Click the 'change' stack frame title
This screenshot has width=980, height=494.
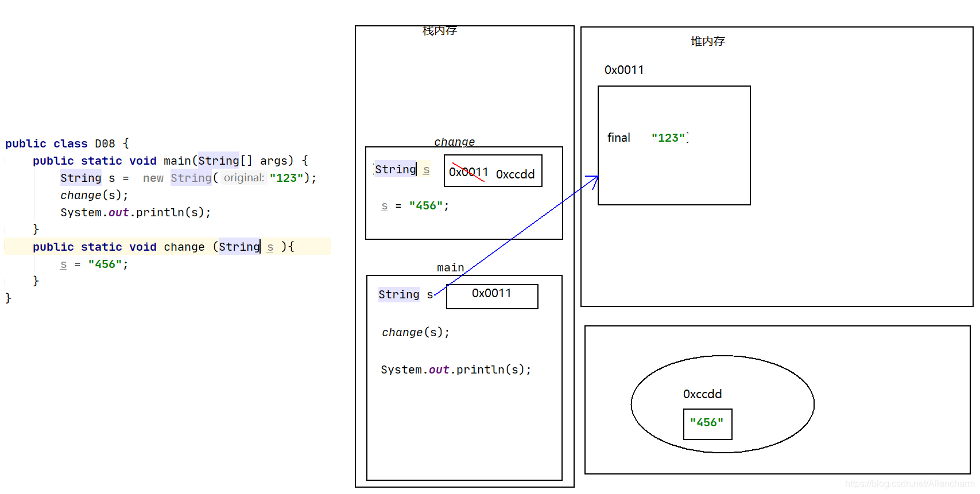(x=455, y=142)
